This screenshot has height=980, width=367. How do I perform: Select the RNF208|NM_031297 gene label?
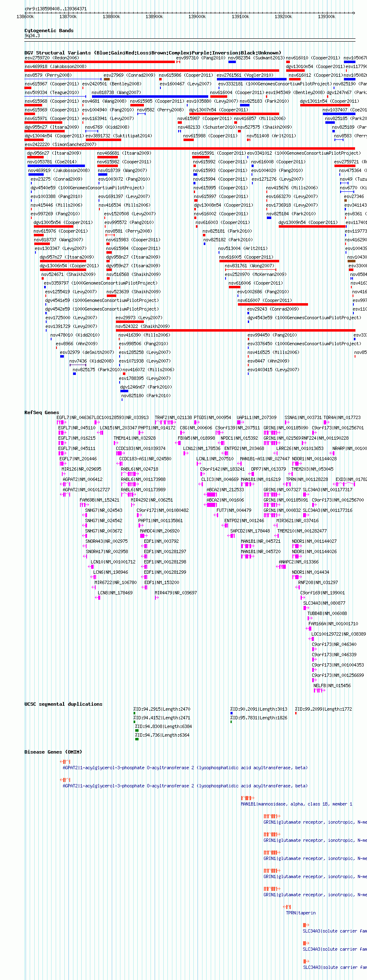[318, 582]
